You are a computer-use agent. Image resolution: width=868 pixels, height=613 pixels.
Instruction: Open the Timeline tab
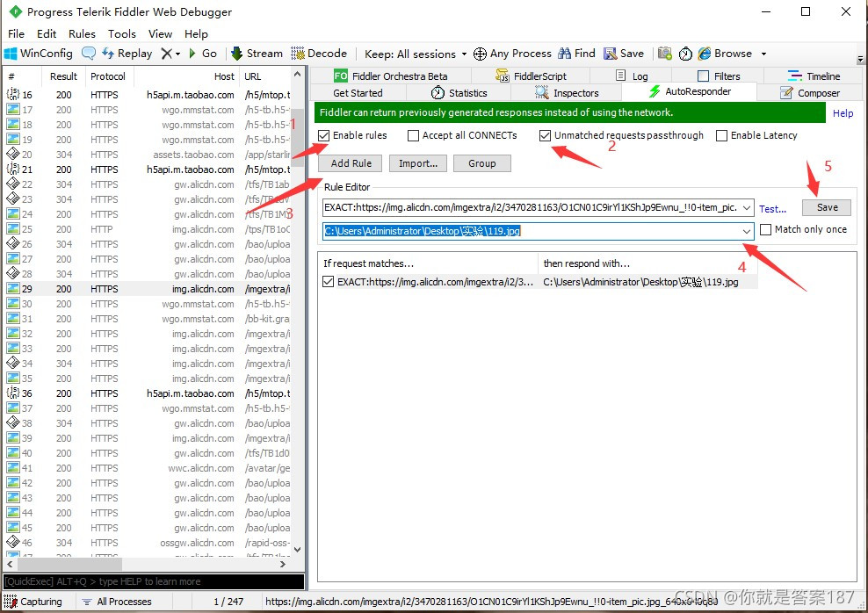(x=814, y=76)
